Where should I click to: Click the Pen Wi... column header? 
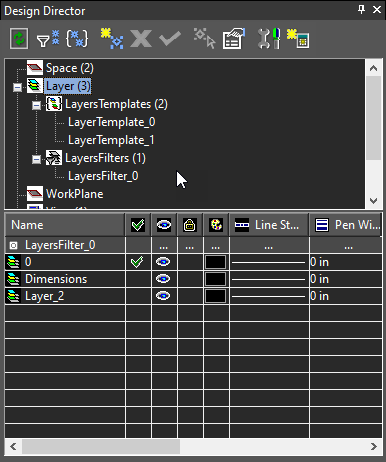point(346,225)
